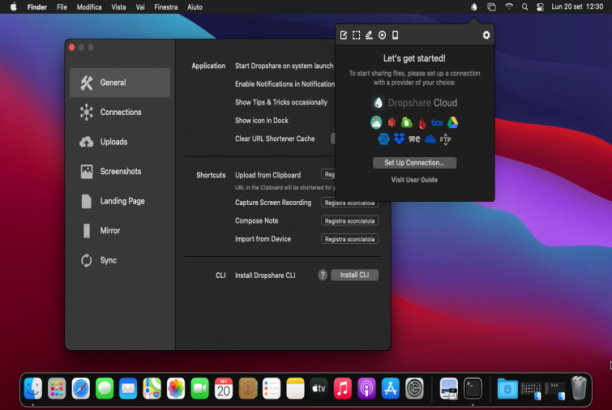
Task: Open the popover settings gear icon
Action: pyautogui.click(x=486, y=35)
